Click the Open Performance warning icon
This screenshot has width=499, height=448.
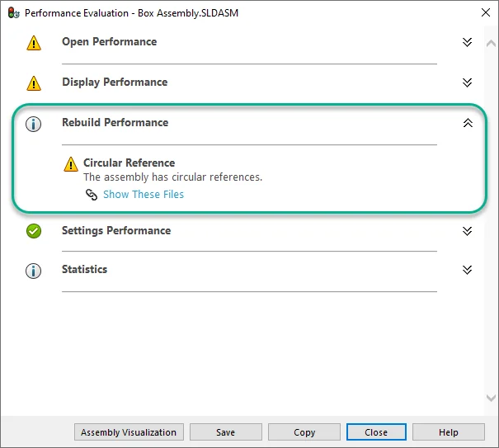(x=34, y=44)
